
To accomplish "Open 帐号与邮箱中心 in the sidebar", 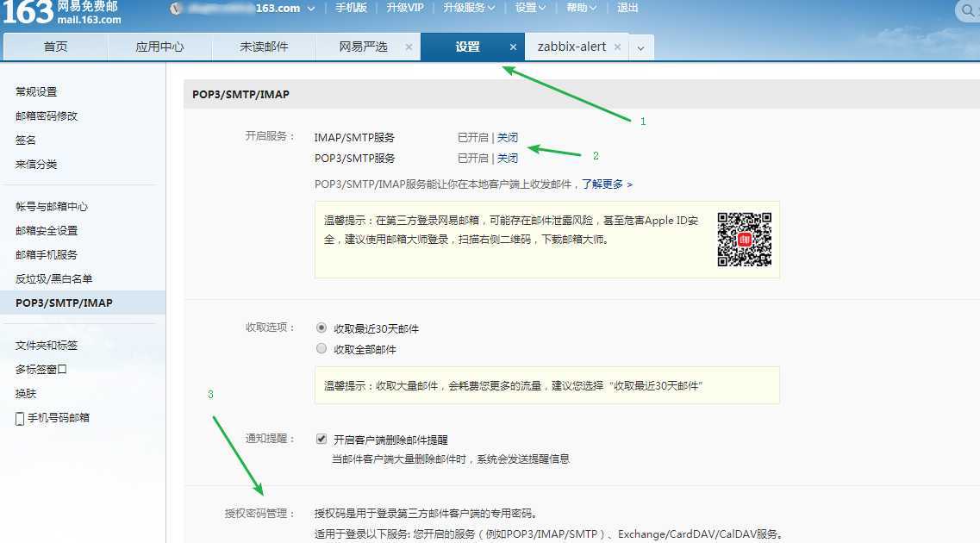I will (52, 207).
